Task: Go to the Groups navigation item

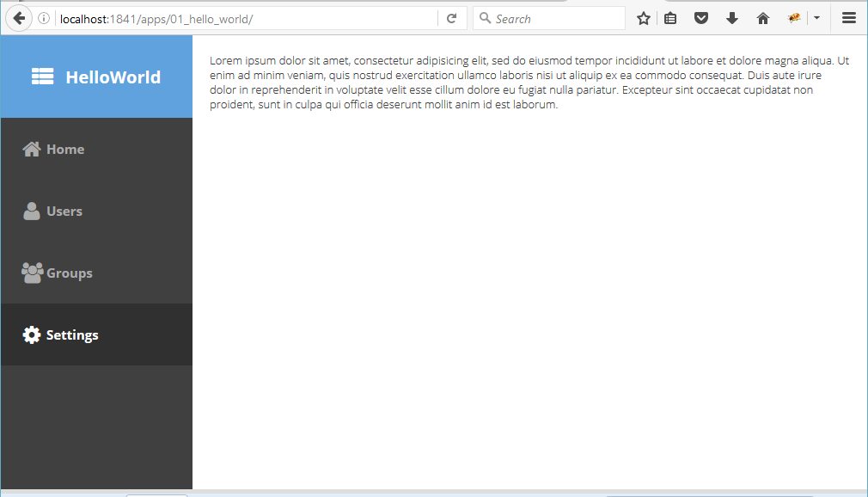Action: (x=96, y=273)
